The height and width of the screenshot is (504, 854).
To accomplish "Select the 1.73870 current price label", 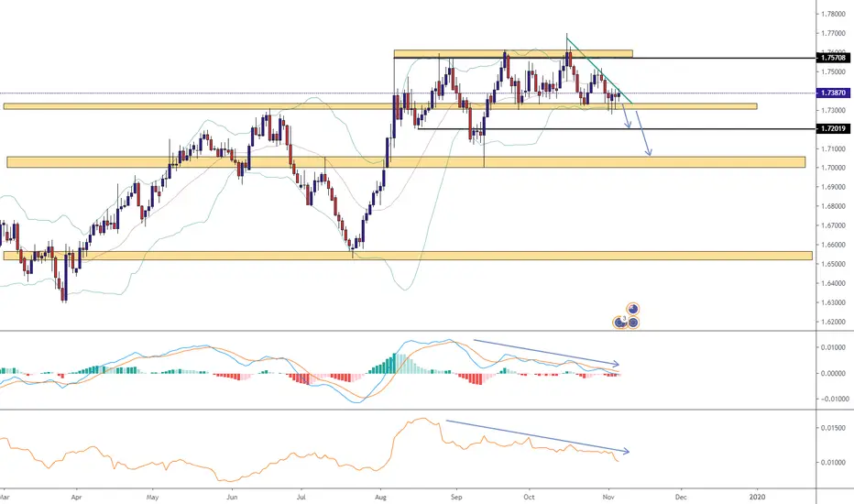I will pos(833,93).
